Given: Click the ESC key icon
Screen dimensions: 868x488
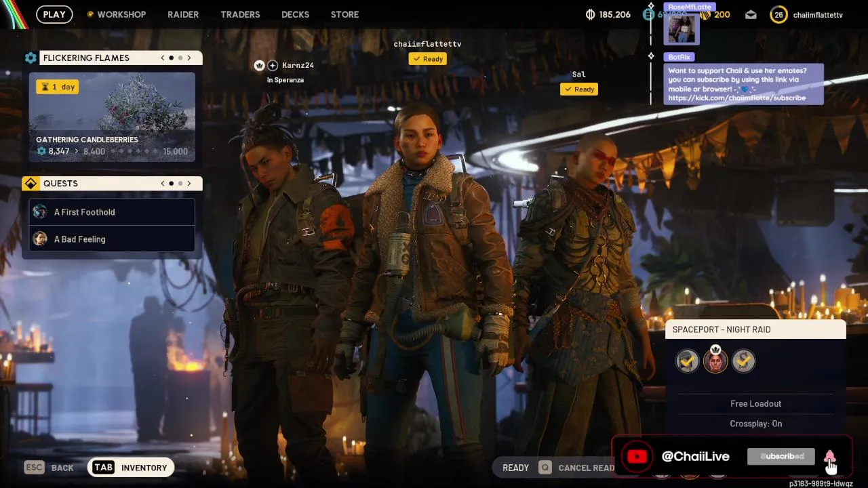Looking at the screenshot, I should click(34, 467).
